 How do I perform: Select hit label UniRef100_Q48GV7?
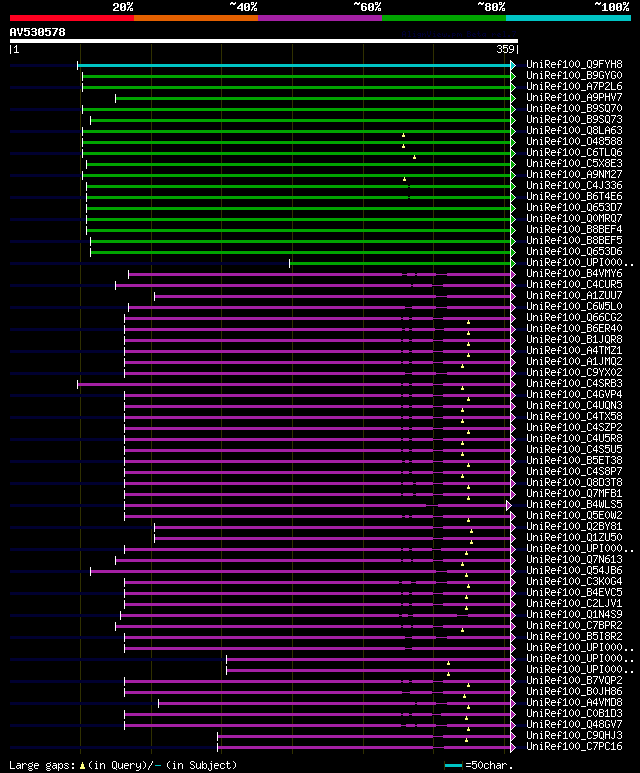(574, 725)
